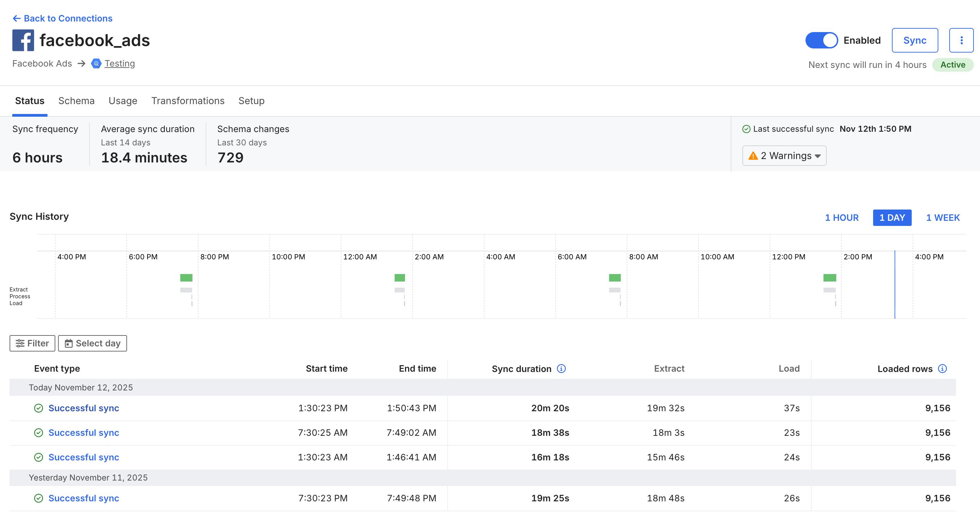Click the 6:00 PM green extract bar
This screenshot has width=980, height=516.
(186, 277)
